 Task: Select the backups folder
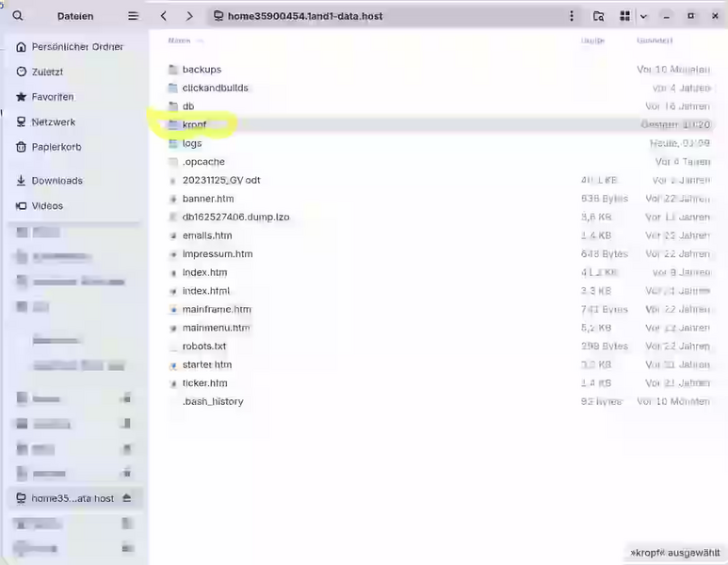tap(438, 70)
